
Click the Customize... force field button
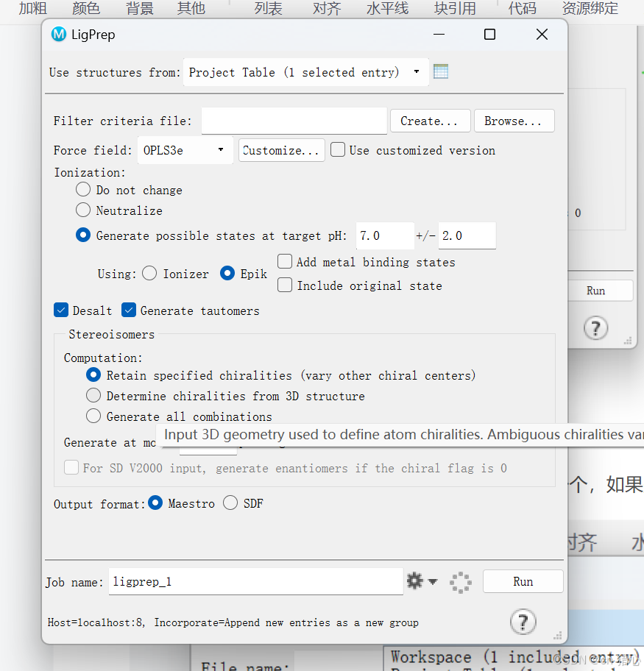coord(281,150)
